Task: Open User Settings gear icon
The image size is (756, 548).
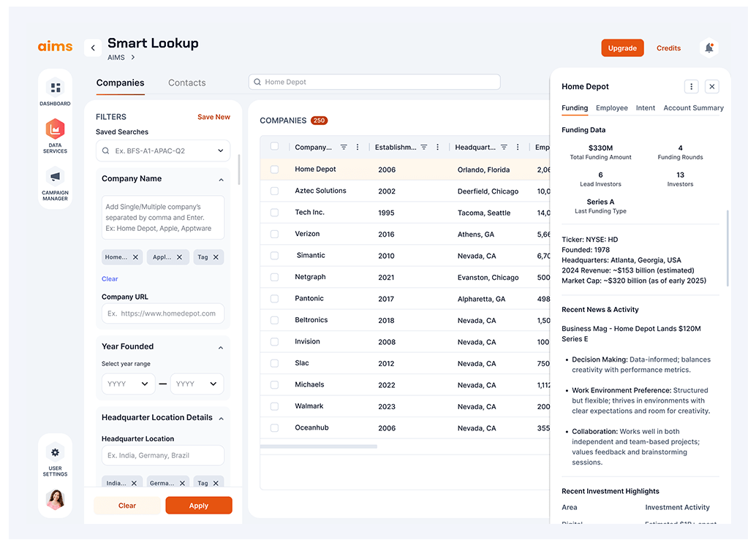Action: 56,452
